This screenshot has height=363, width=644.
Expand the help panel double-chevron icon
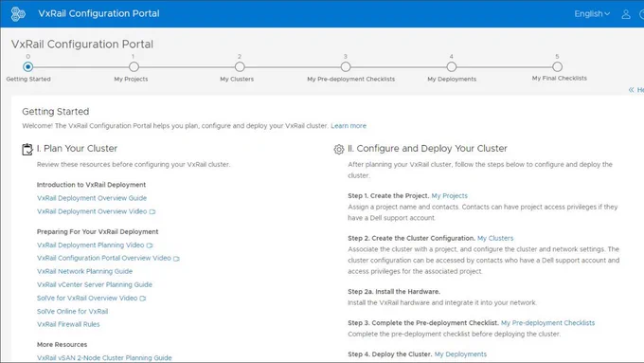(632, 90)
